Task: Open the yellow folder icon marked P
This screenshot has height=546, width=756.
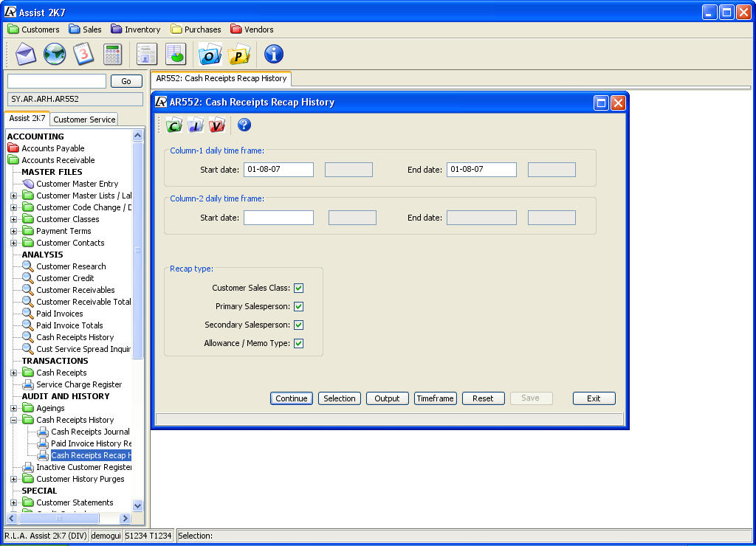Action: (238, 54)
